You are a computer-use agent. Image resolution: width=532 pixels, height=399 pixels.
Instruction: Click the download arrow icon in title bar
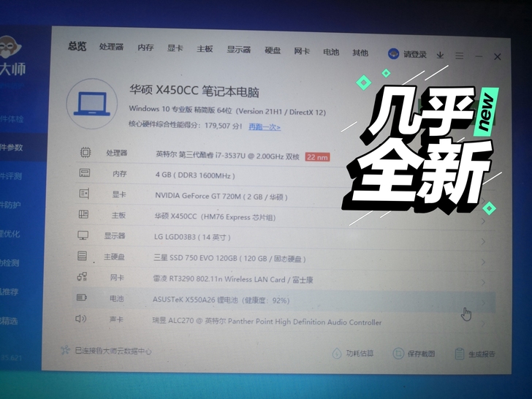pyautogui.click(x=440, y=55)
